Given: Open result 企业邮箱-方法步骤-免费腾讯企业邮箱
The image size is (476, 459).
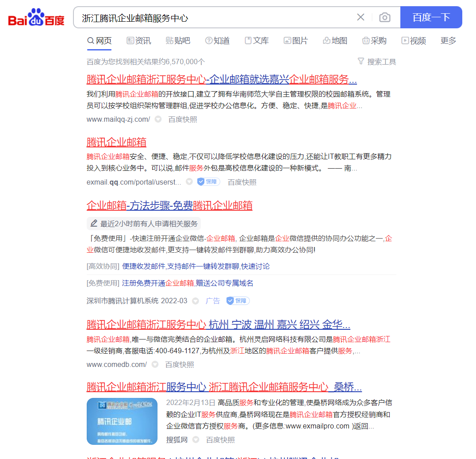Looking at the screenshot, I should (x=169, y=206).
